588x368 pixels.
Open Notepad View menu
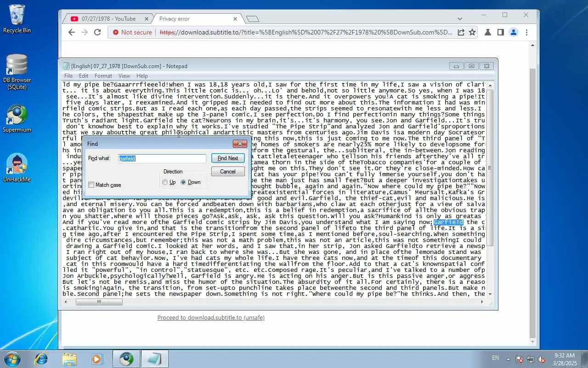[124, 76]
